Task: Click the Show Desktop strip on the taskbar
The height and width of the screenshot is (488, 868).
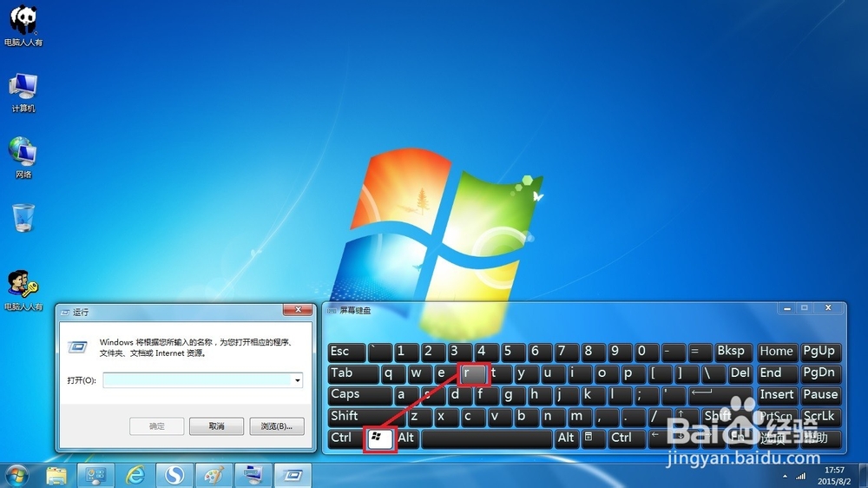Action: 863,476
